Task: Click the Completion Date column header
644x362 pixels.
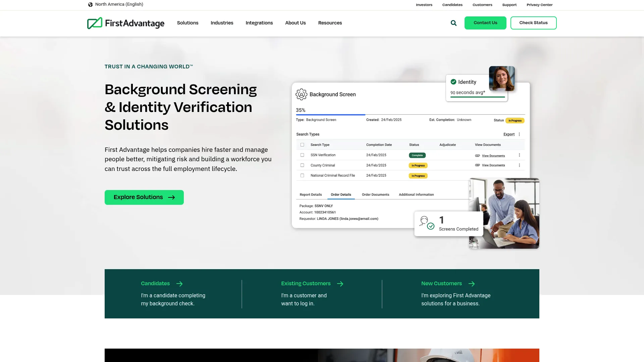Action: coord(379,145)
